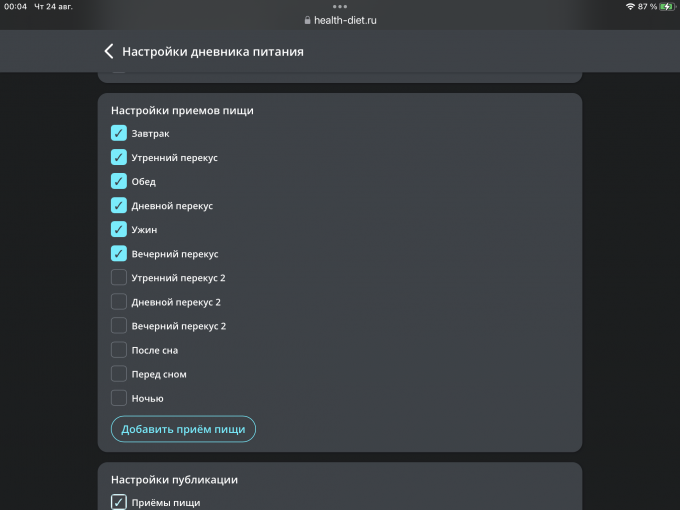Tap the battery icon in status bar
Image resolution: width=680 pixels, height=510 pixels.
click(666, 7)
